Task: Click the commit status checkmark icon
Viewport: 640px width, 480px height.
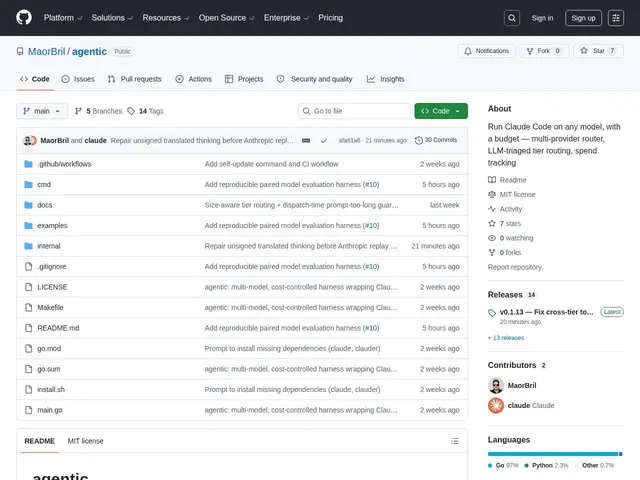Action: (x=324, y=140)
